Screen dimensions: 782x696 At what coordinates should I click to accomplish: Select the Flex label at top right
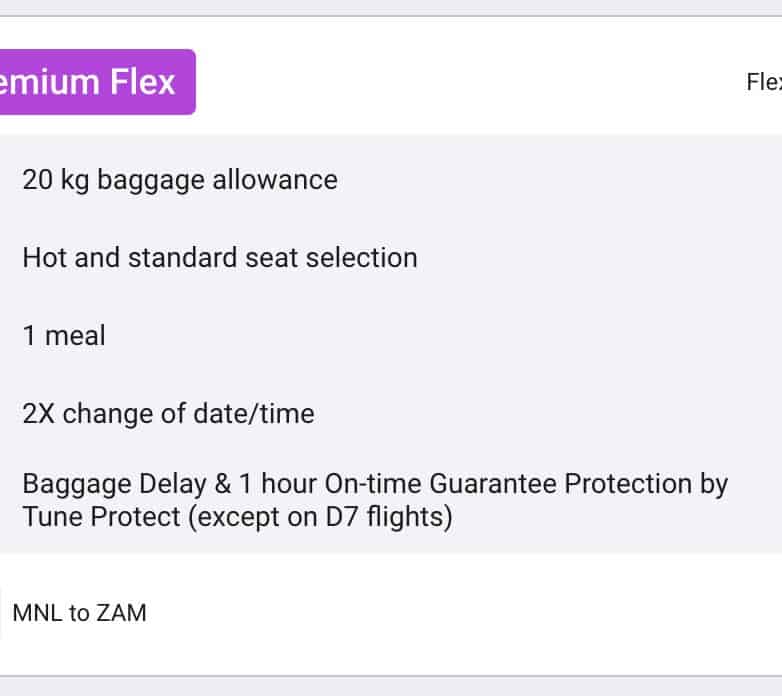pyautogui.click(x=765, y=82)
